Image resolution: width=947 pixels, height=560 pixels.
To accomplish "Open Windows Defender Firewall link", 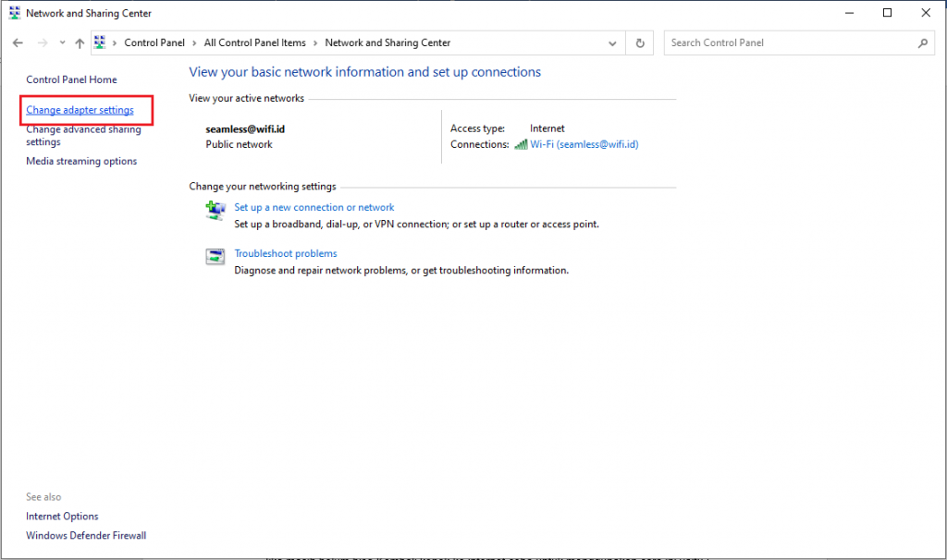I will coord(86,536).
